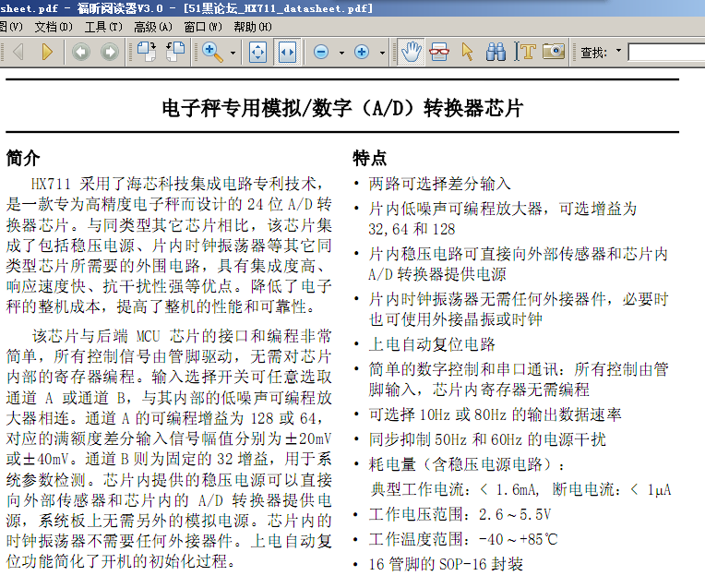
Task: Open zoom out dropdown arrow
Action: [341, 53]
